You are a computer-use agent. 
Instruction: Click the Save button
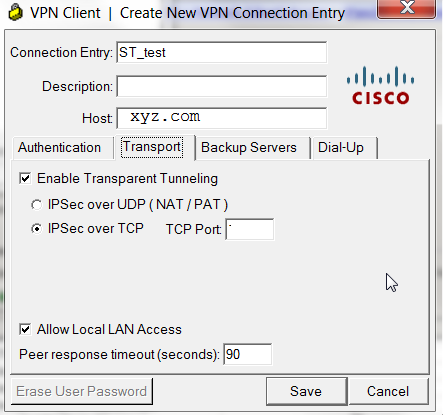(x=306, y=391)
